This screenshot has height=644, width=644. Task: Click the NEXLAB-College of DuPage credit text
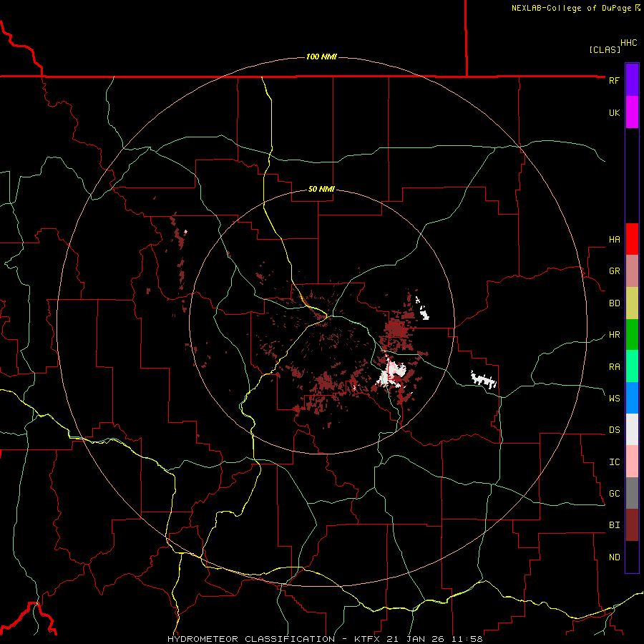coord(571,8)
